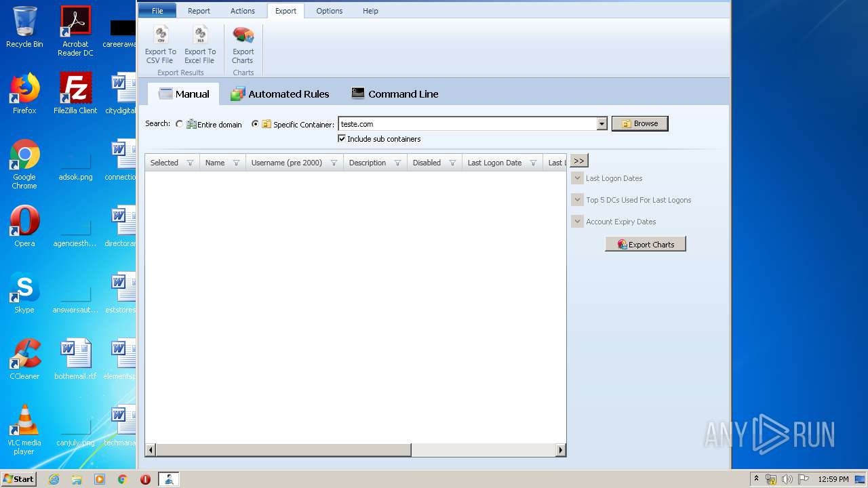Switch to Command Line tab

[395, 94]
